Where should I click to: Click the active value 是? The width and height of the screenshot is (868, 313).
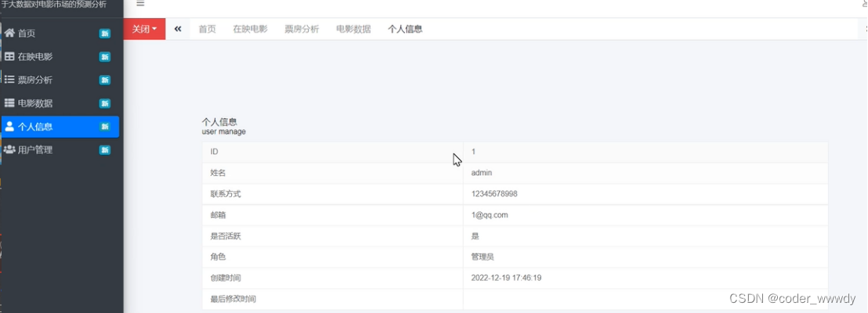click(x=475, y=236)
